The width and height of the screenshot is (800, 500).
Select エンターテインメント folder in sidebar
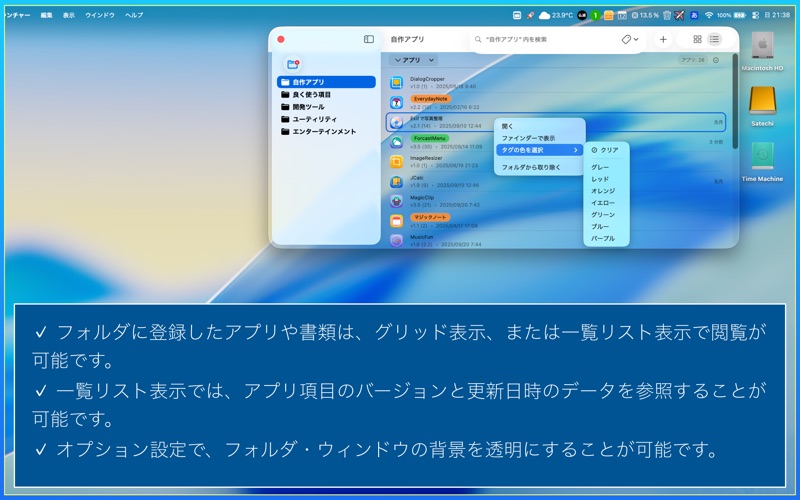[x=326, y=132]
